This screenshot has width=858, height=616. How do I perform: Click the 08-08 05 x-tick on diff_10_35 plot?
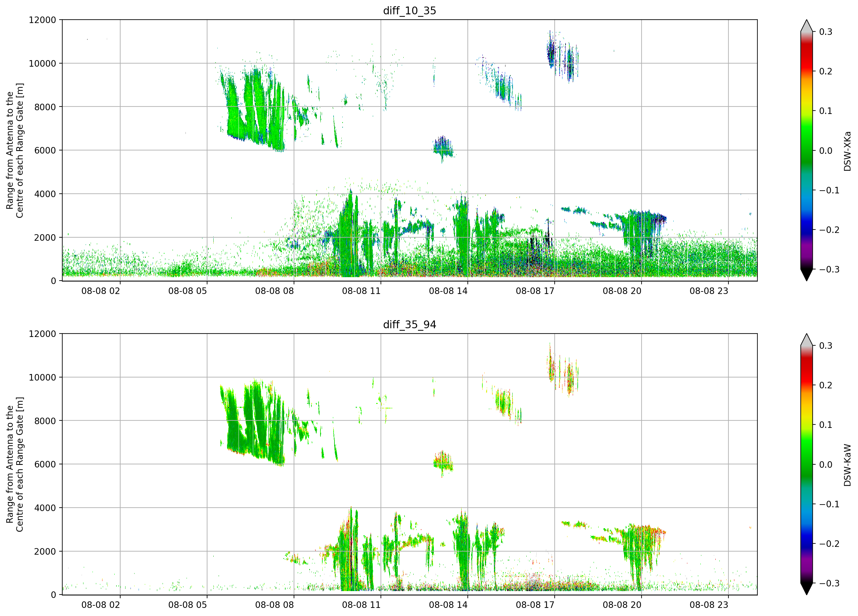click(x=188, y=291)
